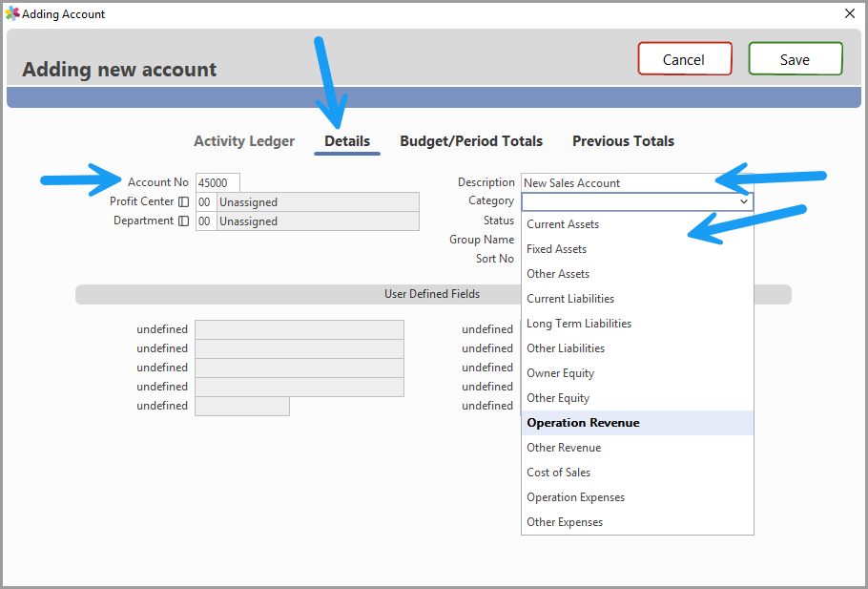Screen dimensions: 868x589
Task: Select Operation Expenses option
Action: tap(637, 497)
